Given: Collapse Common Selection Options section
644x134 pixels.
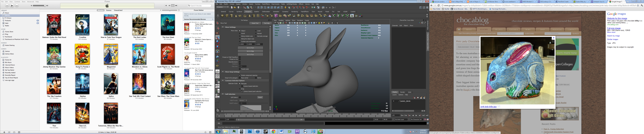Looking at the screenshot, I should 222,81.
